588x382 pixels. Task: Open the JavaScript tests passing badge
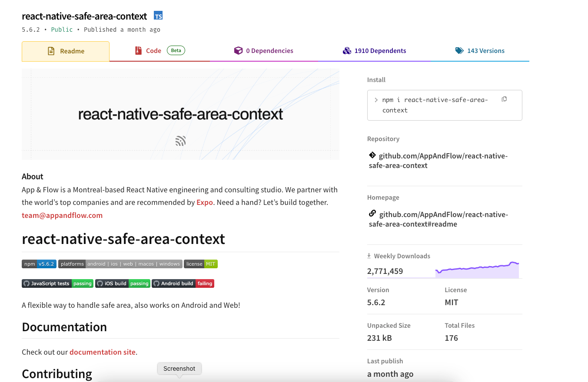pyautogui.click(x=58, y=283)
